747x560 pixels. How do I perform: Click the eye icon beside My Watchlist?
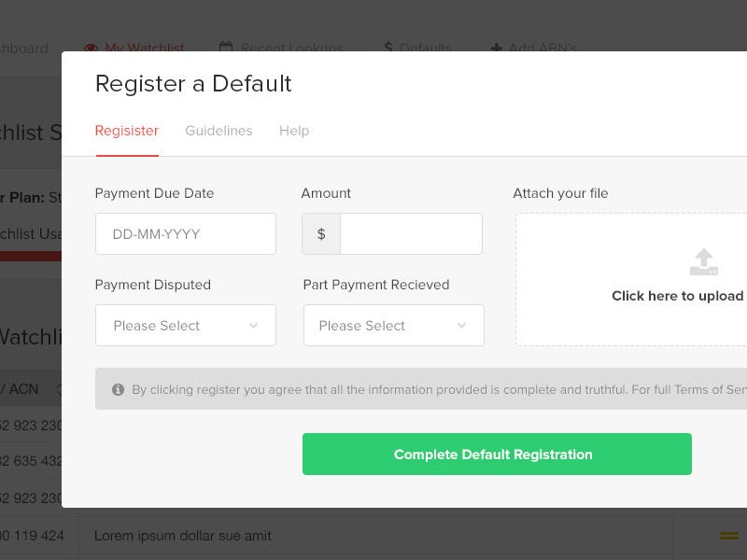tap(91, 48)
